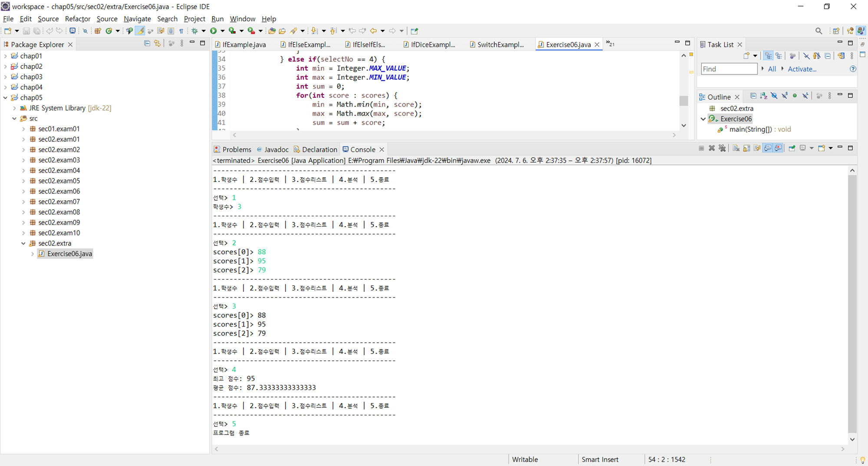
Task: Expand the sec02.exam05 package
Action: click(23, 181)
